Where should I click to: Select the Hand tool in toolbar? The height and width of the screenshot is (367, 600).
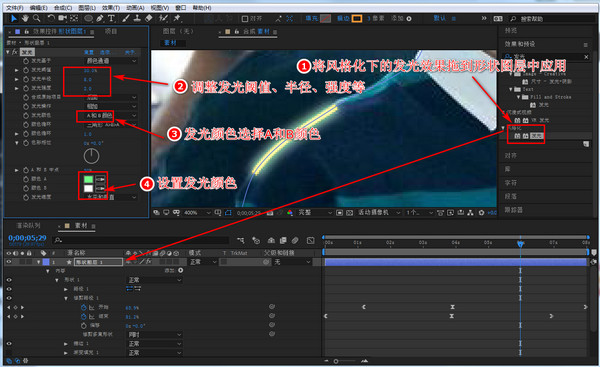pos(25,18)
